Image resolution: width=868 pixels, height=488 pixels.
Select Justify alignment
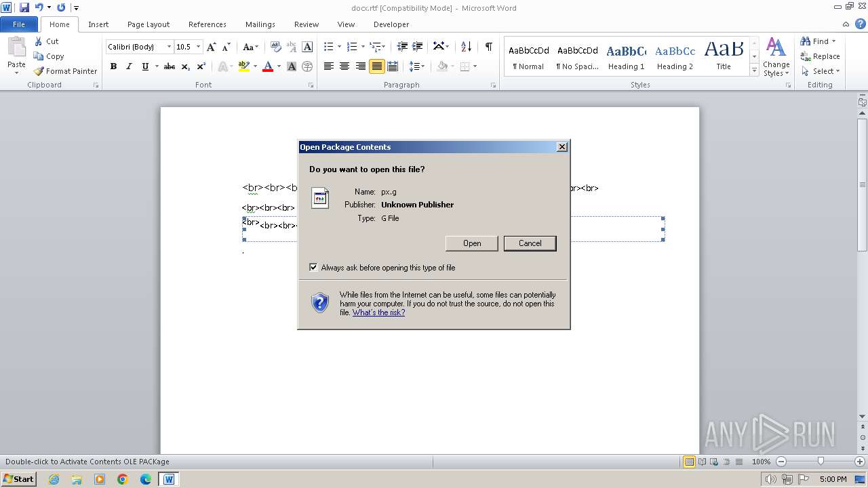(x=376, y=66)
